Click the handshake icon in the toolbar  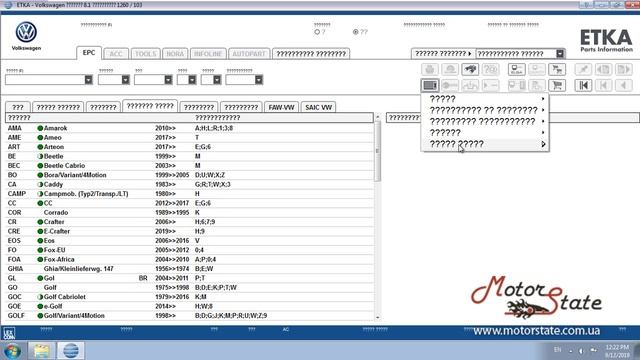click(470, 69)
